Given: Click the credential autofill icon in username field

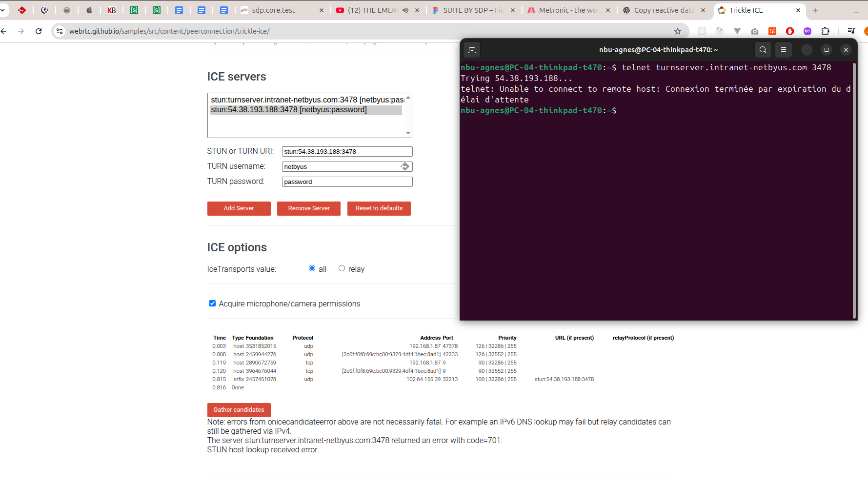Looking at the screenshot, I should pyautogui.click(x=405, y=166).
